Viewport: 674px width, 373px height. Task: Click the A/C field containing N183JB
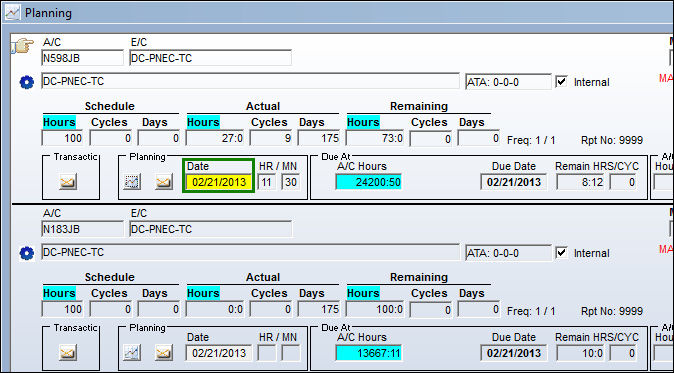pyautogui.click(x=83, y=229)
